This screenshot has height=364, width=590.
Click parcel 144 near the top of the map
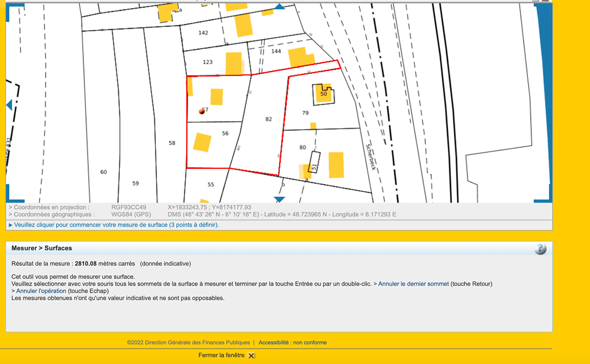click(276, 51)
